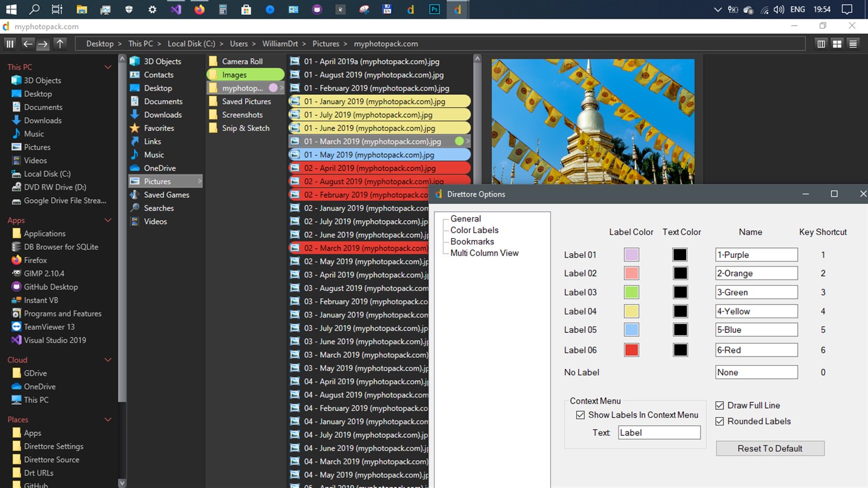Collapse the Places section
This screenshot has height=488, width=868.
click(108, 419)
